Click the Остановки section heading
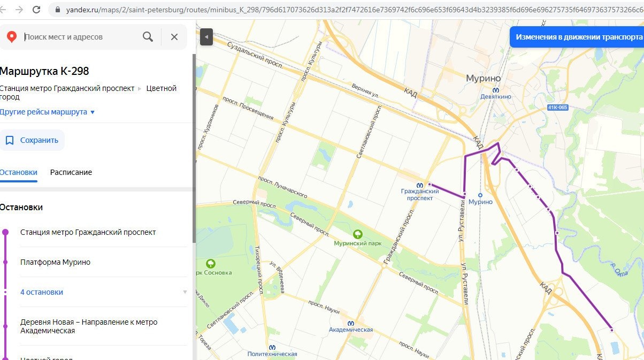Viewport: 644px width, 360px height. coord(21,207)
